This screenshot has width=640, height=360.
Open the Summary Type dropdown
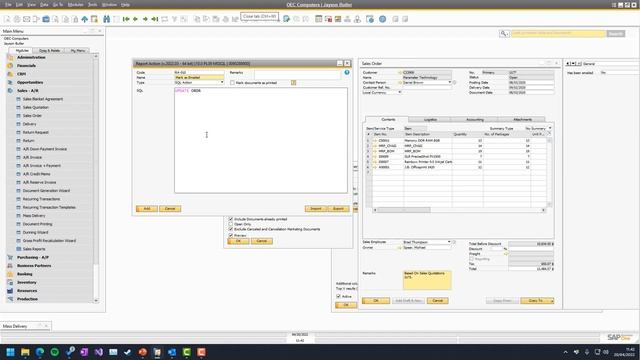pyautogui.click(x=550, y=128)
